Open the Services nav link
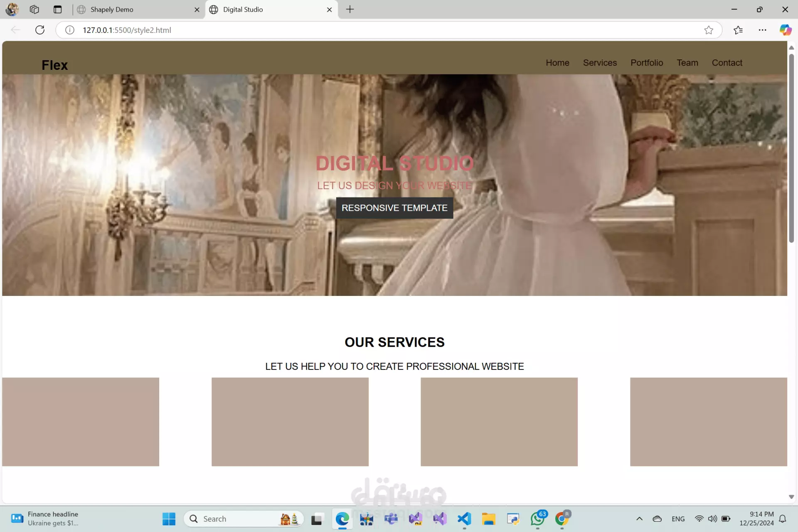This screenshot has width=798, height=532. [x=600, y=63]
